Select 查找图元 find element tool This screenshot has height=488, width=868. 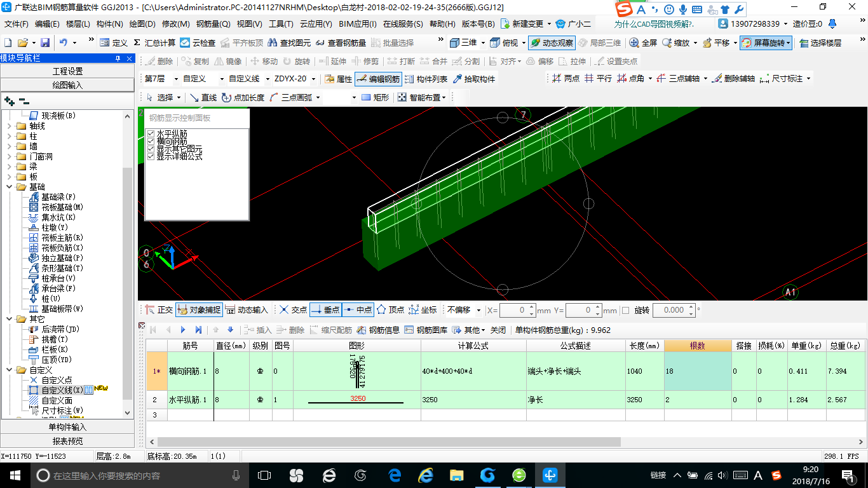click(x=290, y=43)
